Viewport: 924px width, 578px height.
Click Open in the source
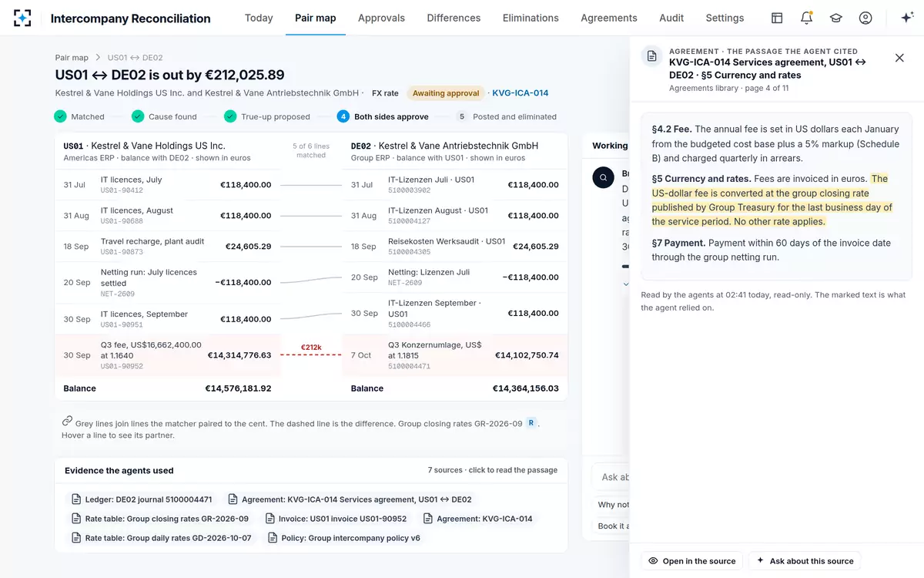[691, 561]
